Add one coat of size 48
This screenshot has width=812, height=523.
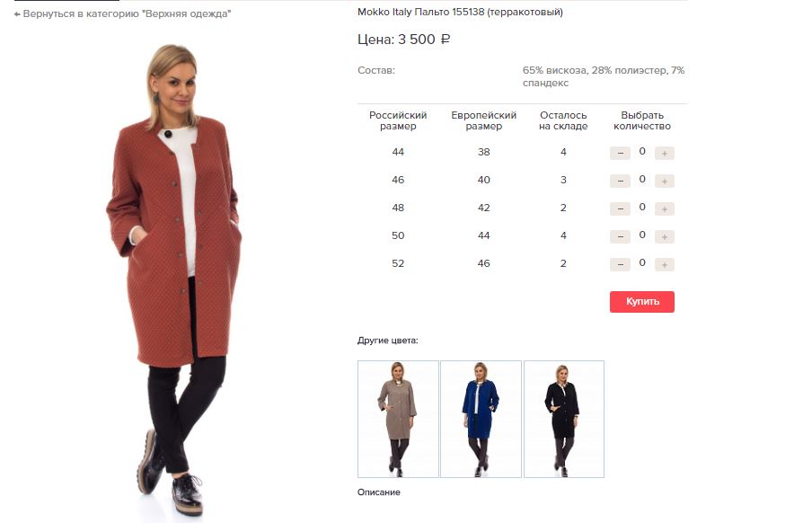coord(665,208)
